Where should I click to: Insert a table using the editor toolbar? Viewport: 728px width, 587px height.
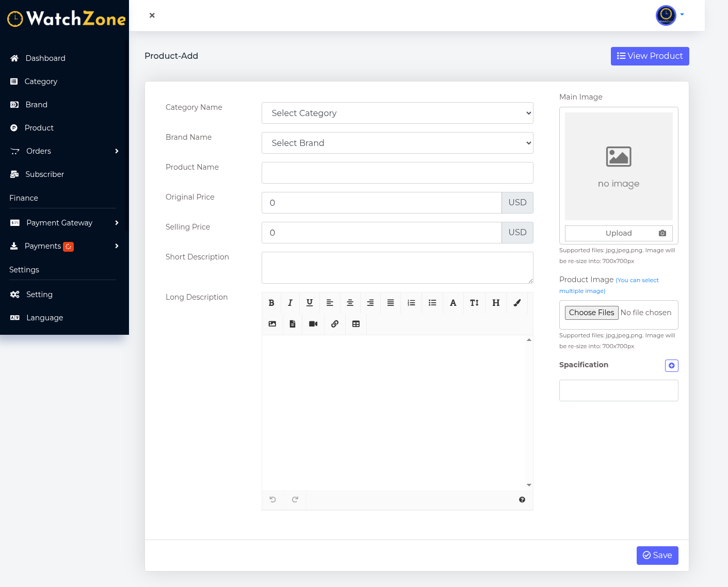click(x=356, y=324)
